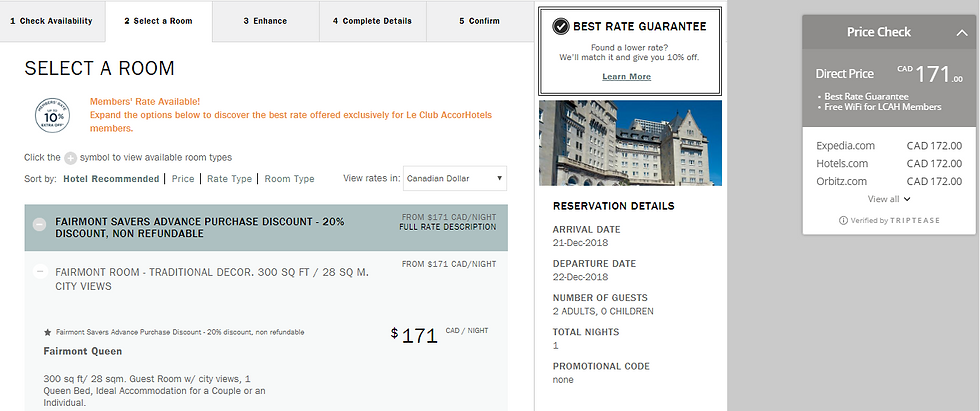The height and width of the screenshot is (411, 980).
Task: Click the info icon beside Verified by Triptease
Action: (x=842, y=220)
